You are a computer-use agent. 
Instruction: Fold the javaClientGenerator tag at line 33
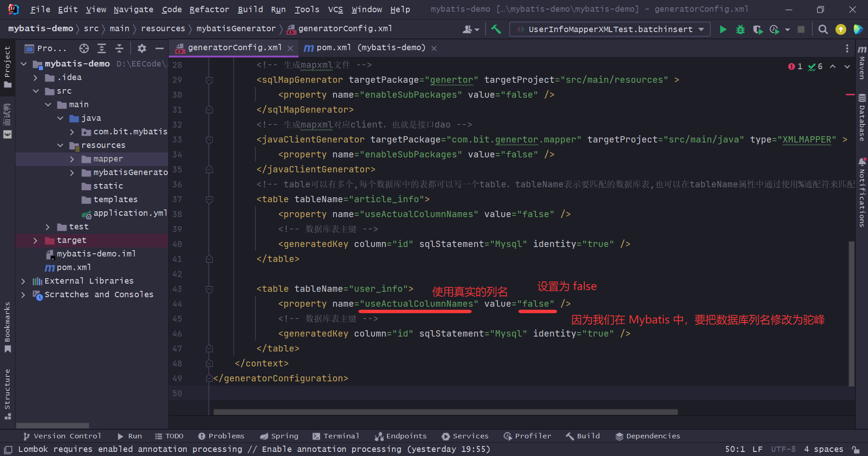(209, 140)
